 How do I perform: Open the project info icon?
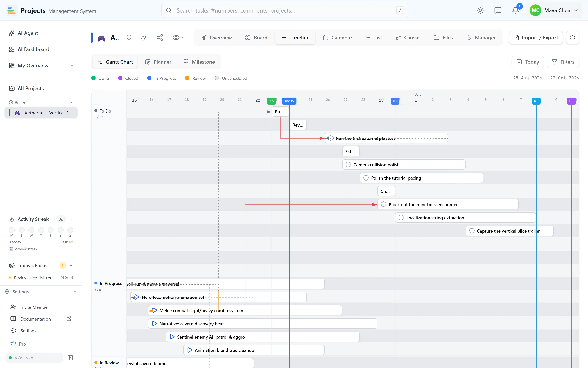point(129,37)
